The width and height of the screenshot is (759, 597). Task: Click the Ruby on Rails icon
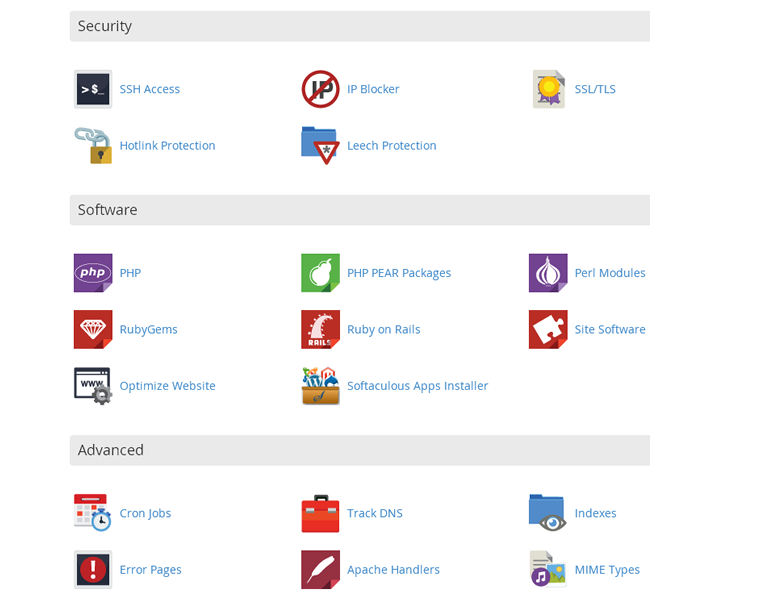coord(320,329)
